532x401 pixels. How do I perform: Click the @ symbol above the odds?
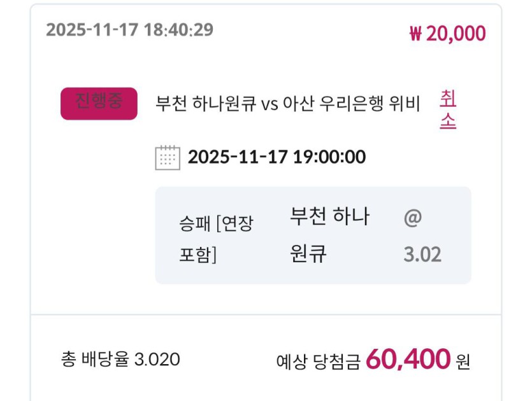pyautogui.click(x=412, y=218)
